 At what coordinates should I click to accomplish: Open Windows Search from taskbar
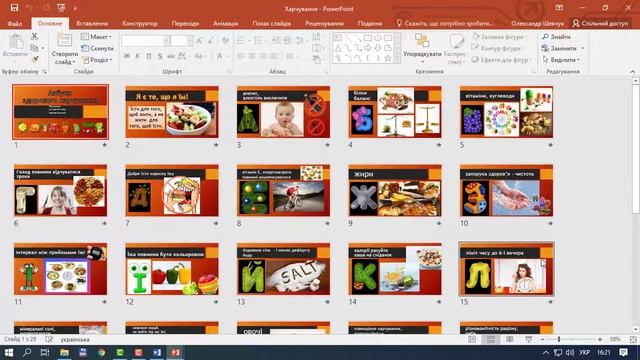tap(27, 352)
